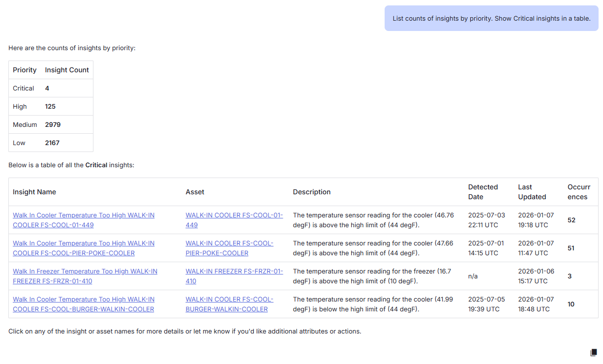Click the user prompt message bubble
Image resolution: width=603 pixels, height=364 pixels.
tap(491, 18)
